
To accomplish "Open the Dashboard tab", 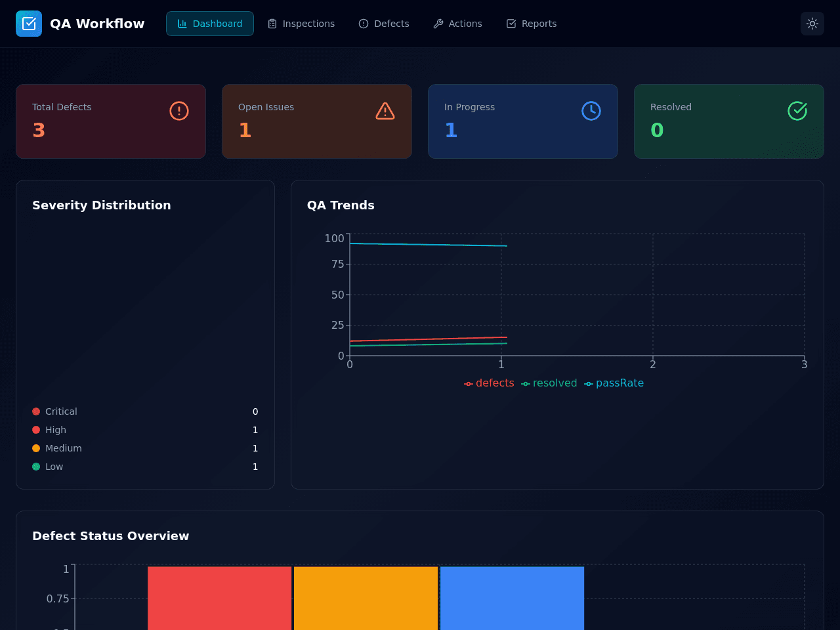I will [210, 24].
